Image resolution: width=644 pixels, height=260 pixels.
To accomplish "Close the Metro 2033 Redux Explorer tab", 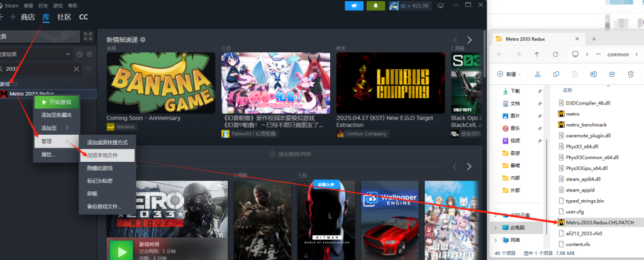I will pyautogui.click(x=577, y=39).
